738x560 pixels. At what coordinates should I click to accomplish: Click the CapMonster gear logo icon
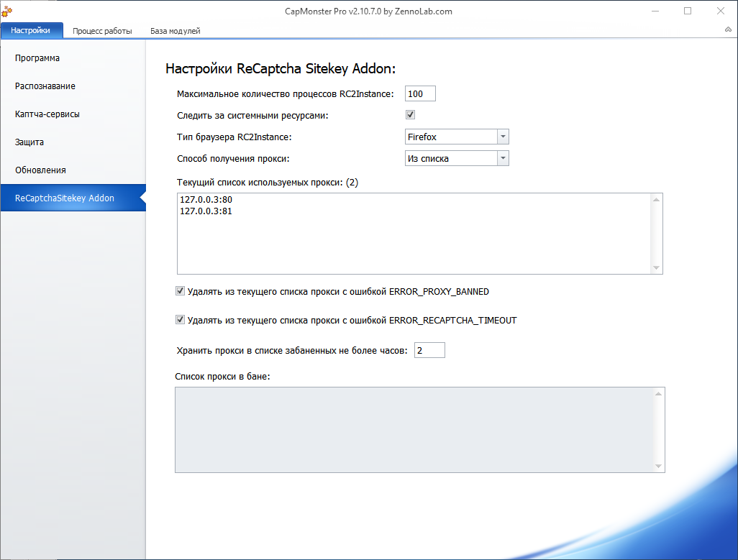pyautogui.click(x=7, y=11)
